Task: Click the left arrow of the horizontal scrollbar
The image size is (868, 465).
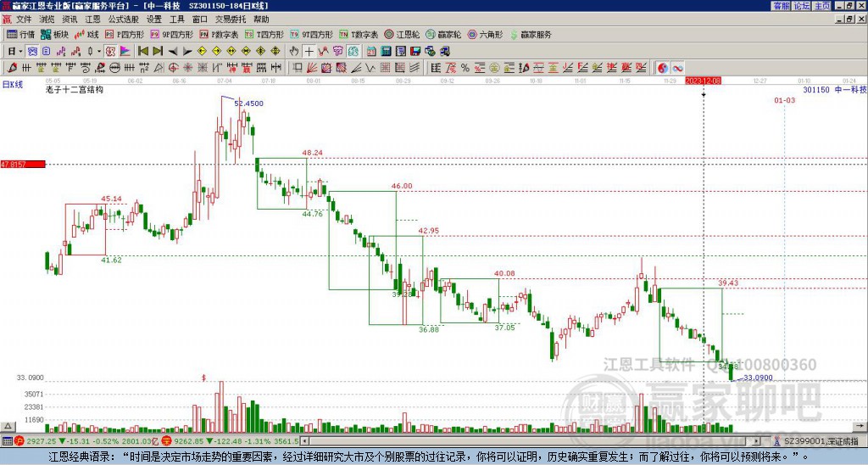Action: point(305,441)
